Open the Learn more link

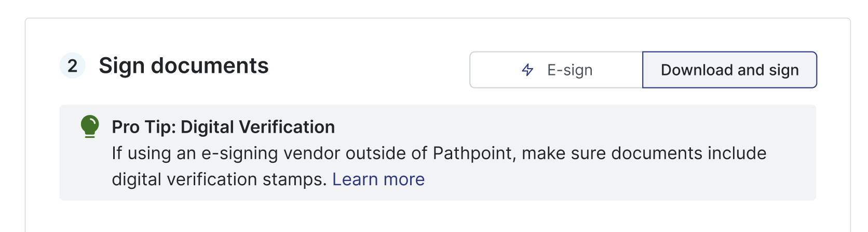(x=378, y=179)
